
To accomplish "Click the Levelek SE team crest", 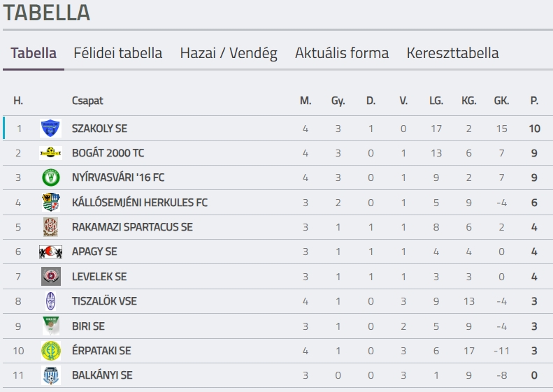I will (50, 277).
